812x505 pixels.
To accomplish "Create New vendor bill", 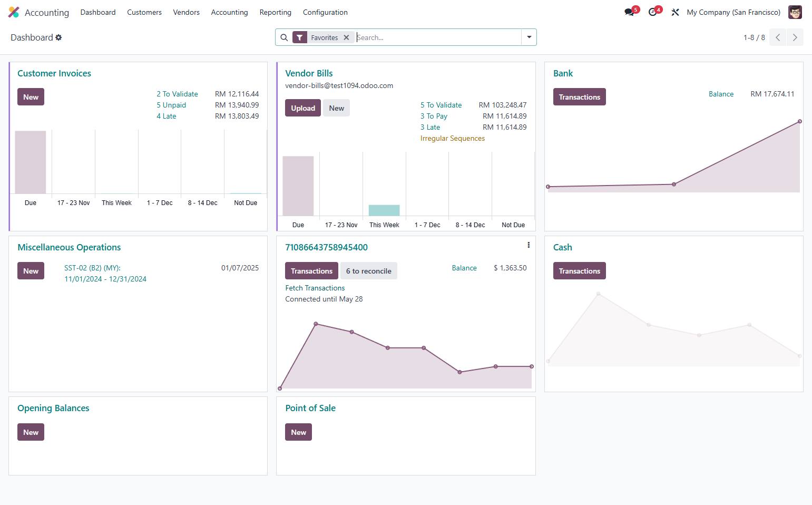I will pyautogui.click(x=337, y=108).
